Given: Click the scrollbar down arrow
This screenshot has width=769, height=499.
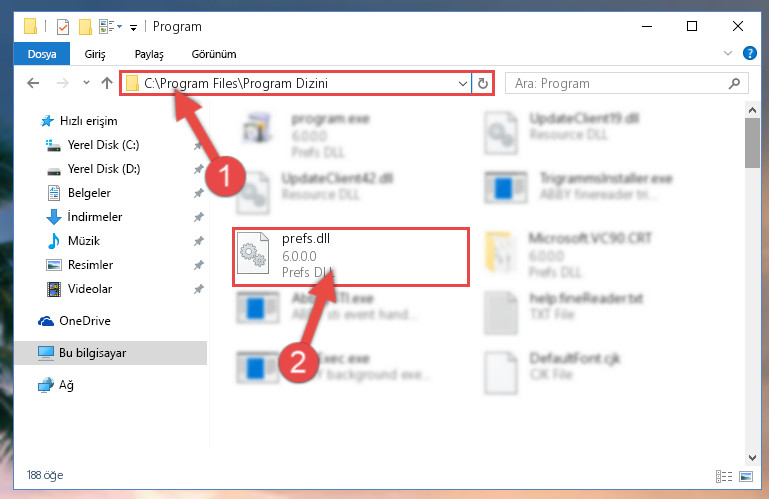Looking at the screenshot, I should coord(752,457).
